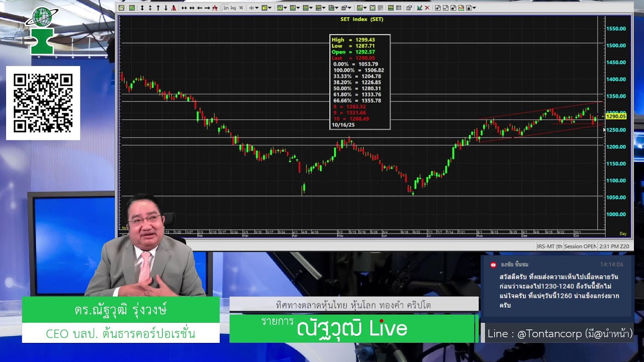Click the right arrow toolbar icon

pos(207,8)
